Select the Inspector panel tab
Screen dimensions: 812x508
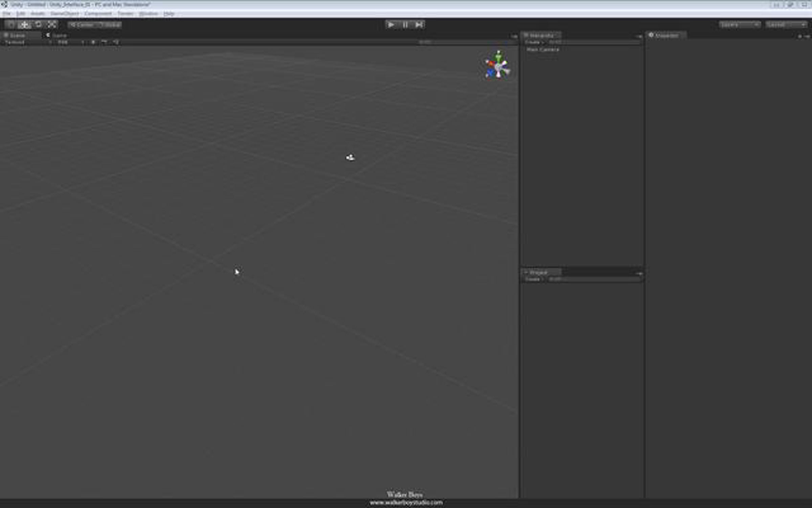point(666,35)
